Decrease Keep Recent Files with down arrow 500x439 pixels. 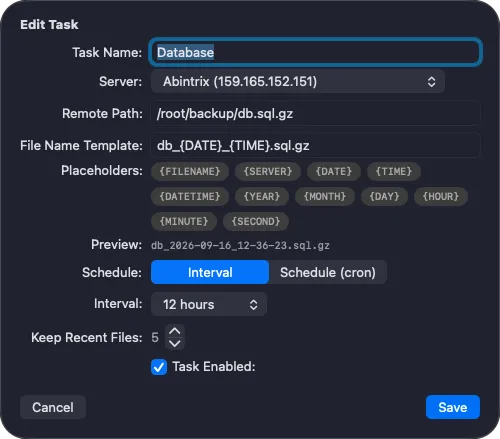(175, 343)
